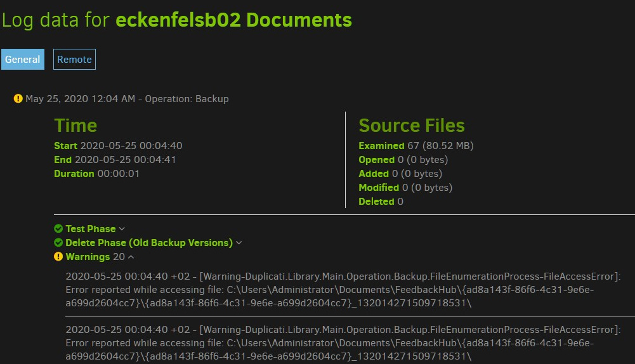Click the eckenfelsb02 Documents title

click(233, 20)
